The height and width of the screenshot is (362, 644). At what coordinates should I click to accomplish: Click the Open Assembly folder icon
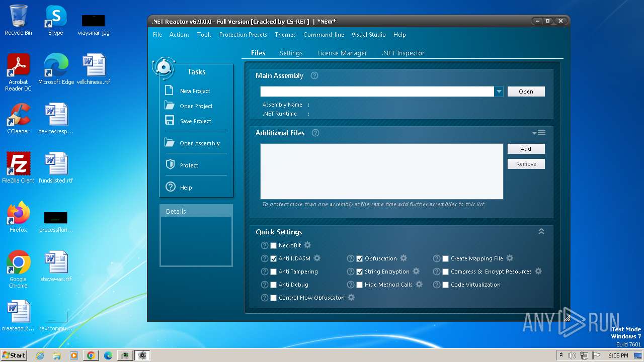170,143
